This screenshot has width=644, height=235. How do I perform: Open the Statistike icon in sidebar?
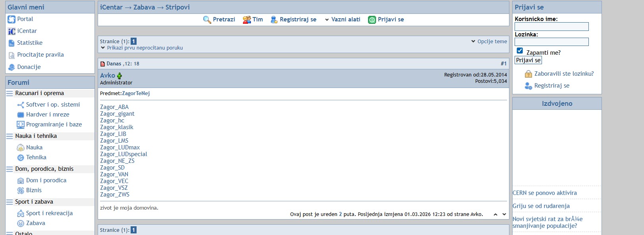12,43
